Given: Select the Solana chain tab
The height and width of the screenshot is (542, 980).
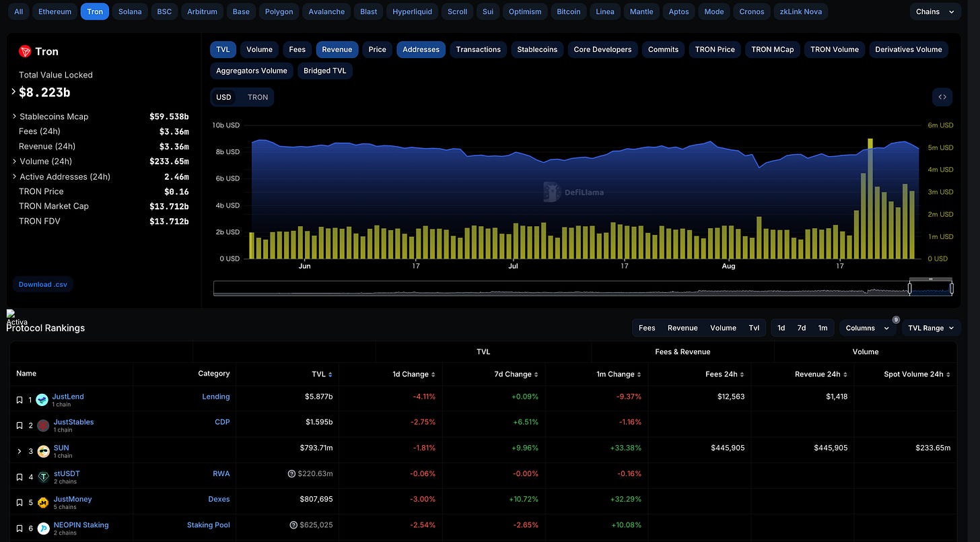Looking at the screenshot, I should coord(130,11).
